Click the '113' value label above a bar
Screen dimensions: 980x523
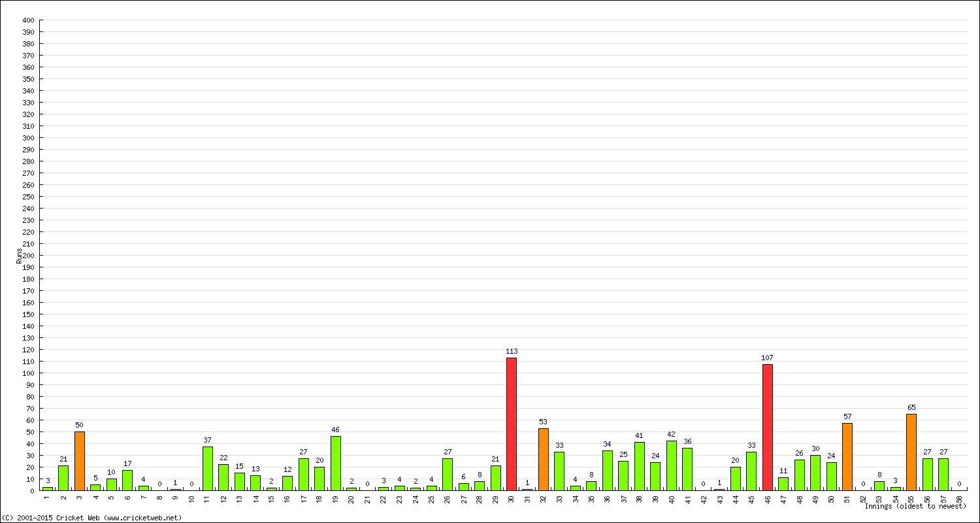point(511,352)
